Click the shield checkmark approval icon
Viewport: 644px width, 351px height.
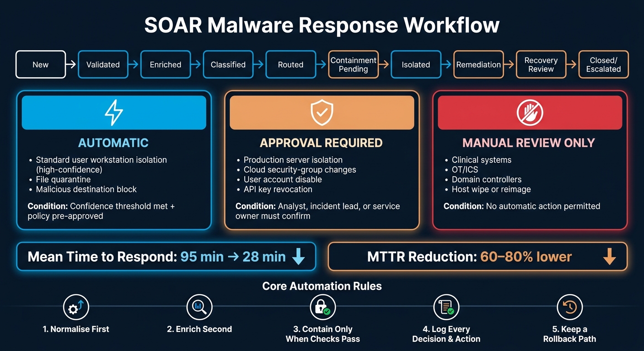322,112
